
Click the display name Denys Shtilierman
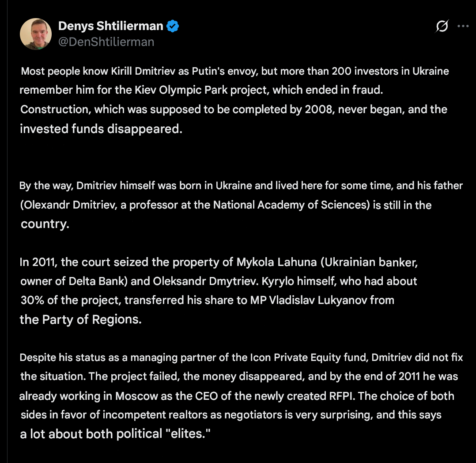[110, 26]
